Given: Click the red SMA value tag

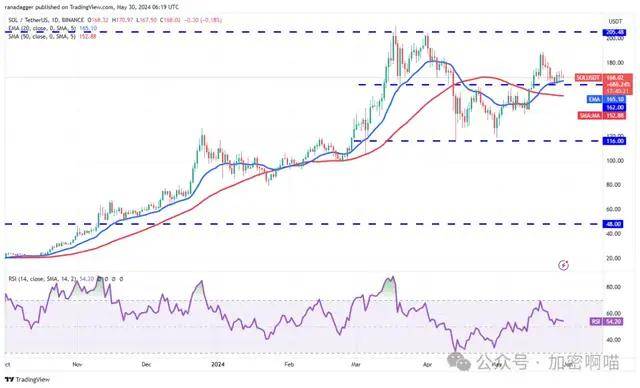Looking at the screenshot, I should click(602, 115).
